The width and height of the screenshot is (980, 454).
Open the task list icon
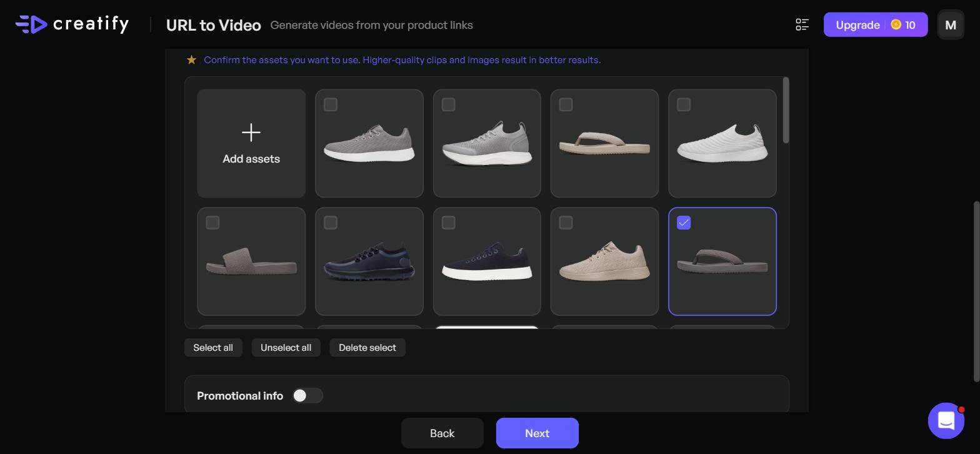tap(802, 25)
